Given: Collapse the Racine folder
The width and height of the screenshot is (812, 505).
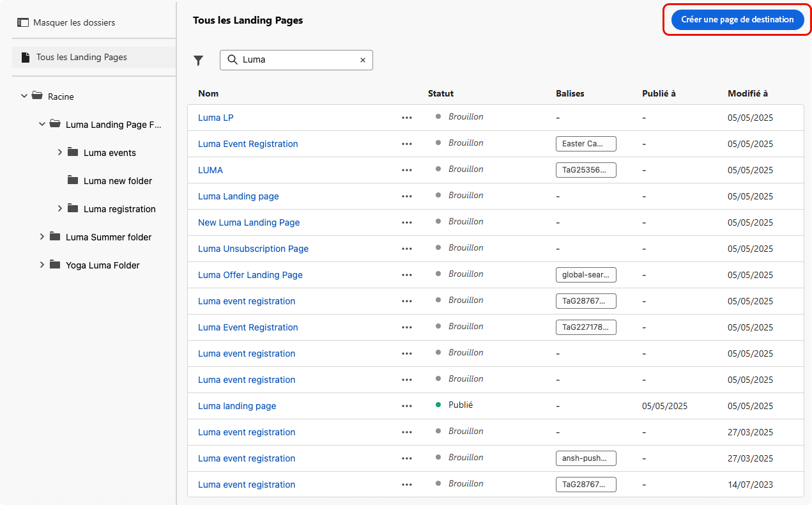Looking at the screenshot, I should tap(24, 97).
